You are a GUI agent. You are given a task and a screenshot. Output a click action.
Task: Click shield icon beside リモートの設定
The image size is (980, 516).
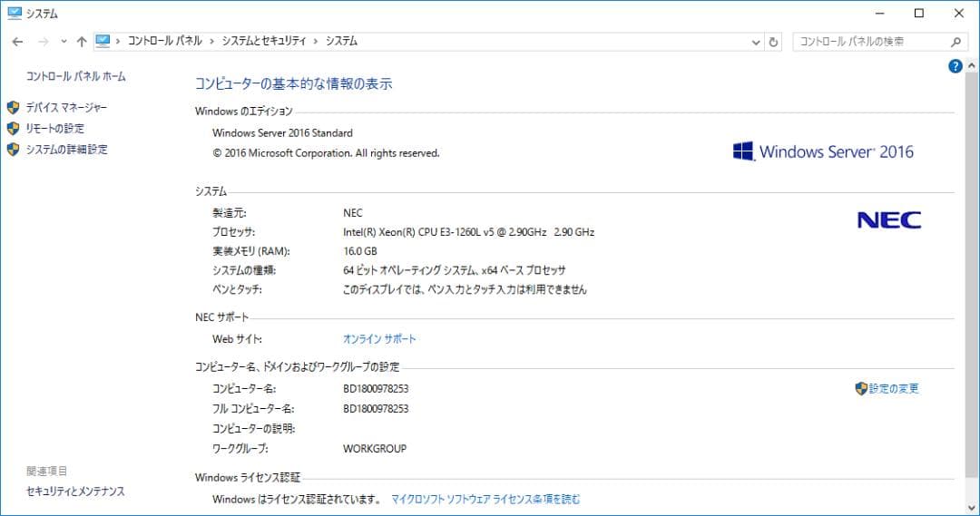point(13,128)
